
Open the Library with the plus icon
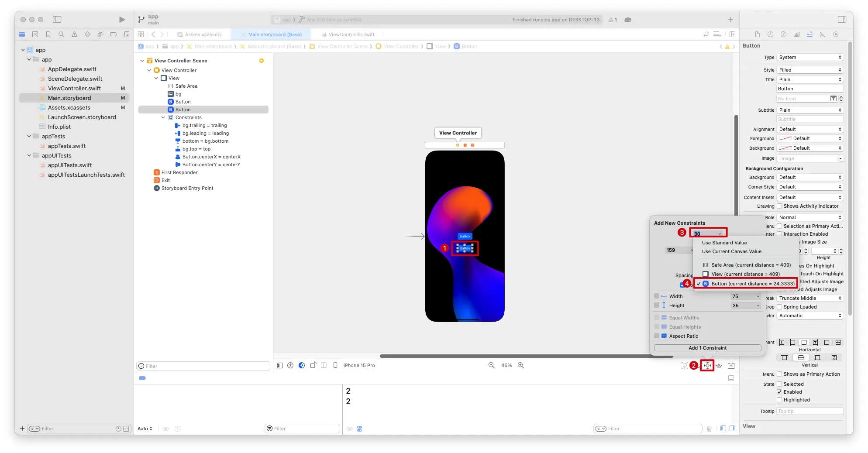[730, 20]
